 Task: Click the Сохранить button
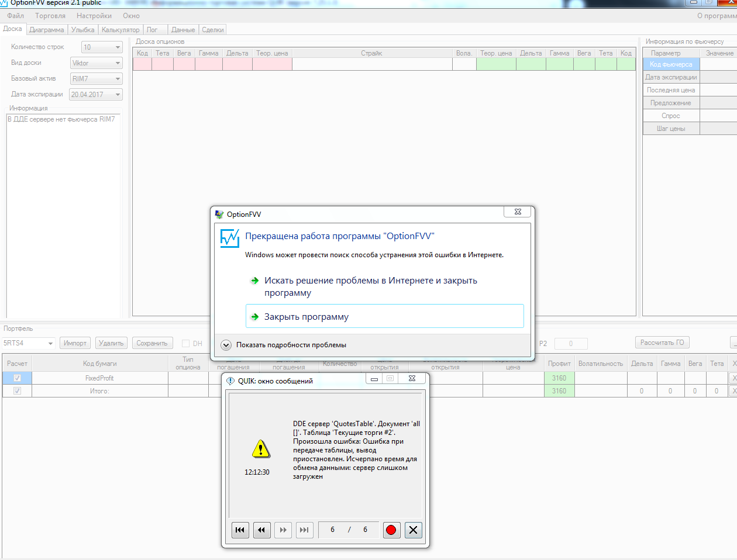[152, 343]
